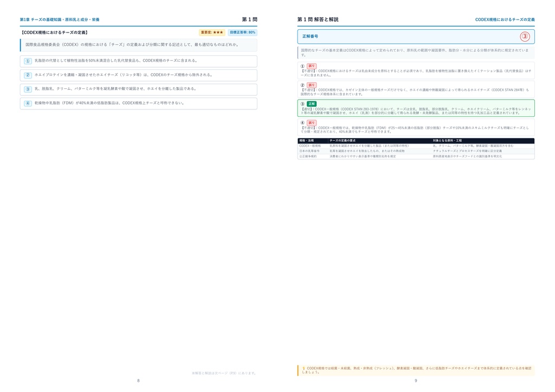
Task: Click the 規格・法規 column header
Action: click(x=307, y=141)
